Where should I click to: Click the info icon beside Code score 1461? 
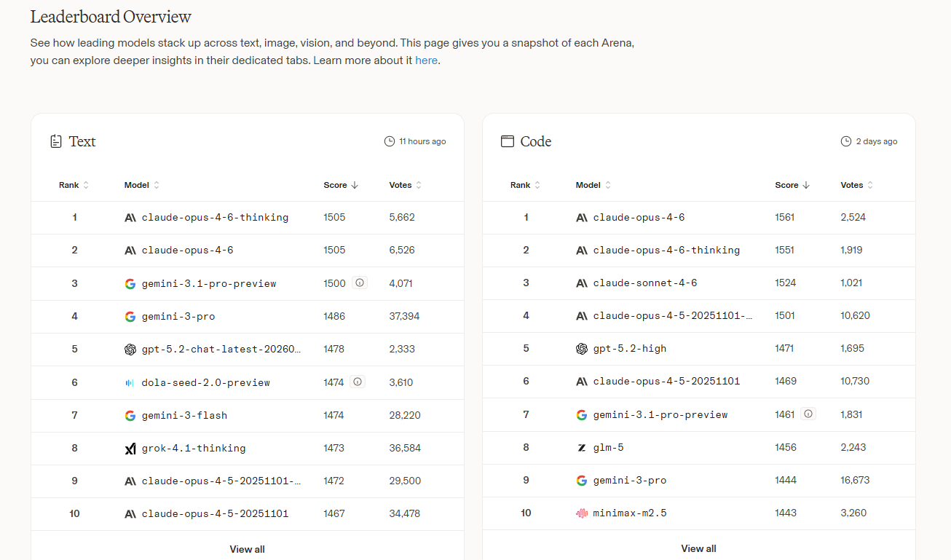808,414
